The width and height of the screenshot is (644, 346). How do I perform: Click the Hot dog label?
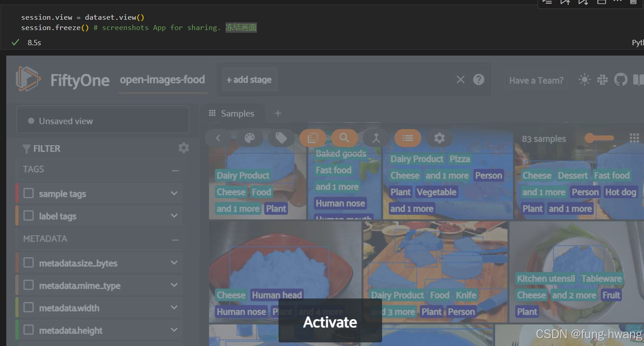coord(621,192)
